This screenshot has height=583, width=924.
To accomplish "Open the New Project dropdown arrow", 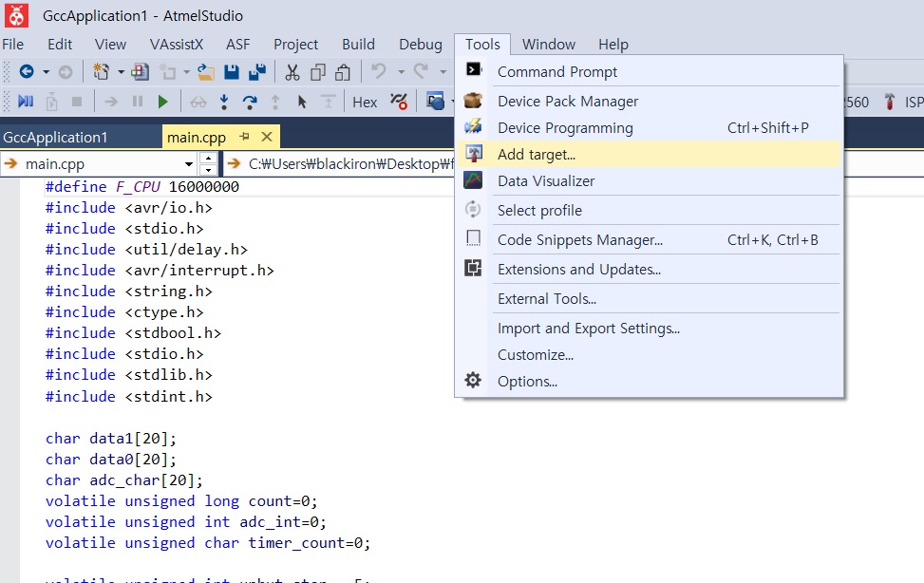I will [121, 72].
